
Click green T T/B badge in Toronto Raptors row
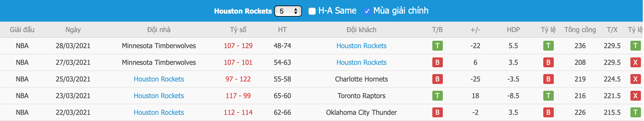[437, 96]
